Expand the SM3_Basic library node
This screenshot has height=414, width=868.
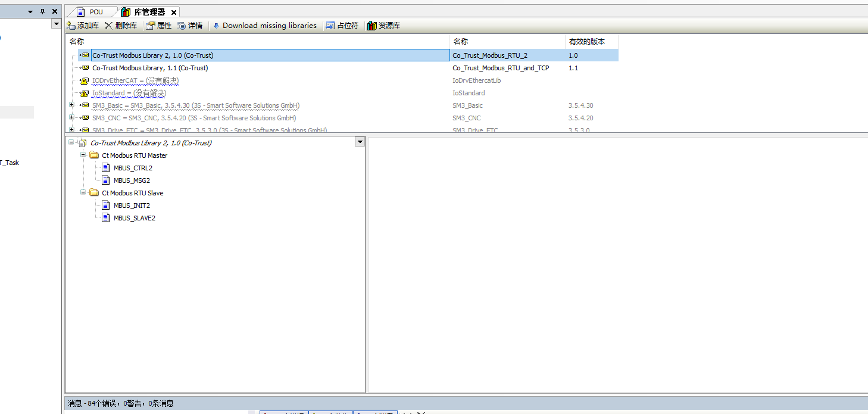(72, 105)
